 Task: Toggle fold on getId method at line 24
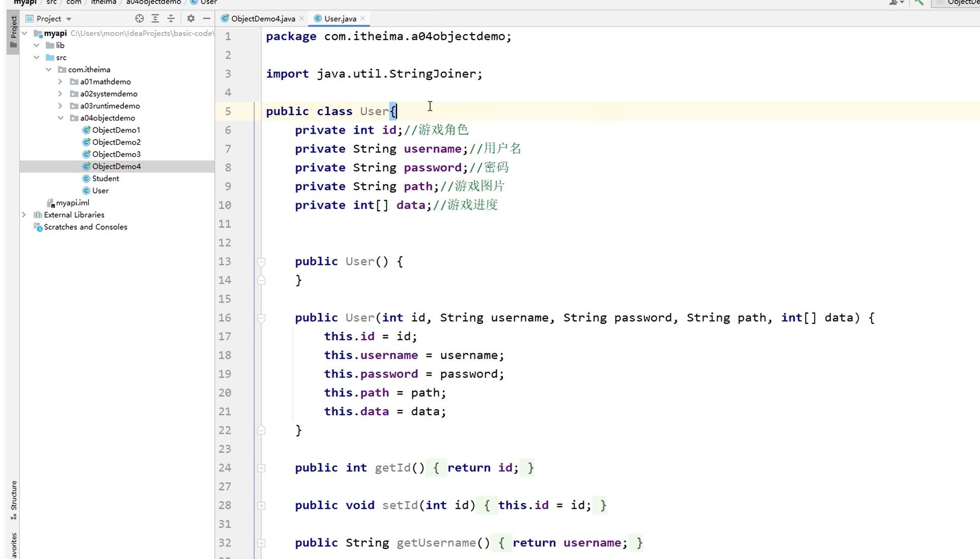click(261, 468)
